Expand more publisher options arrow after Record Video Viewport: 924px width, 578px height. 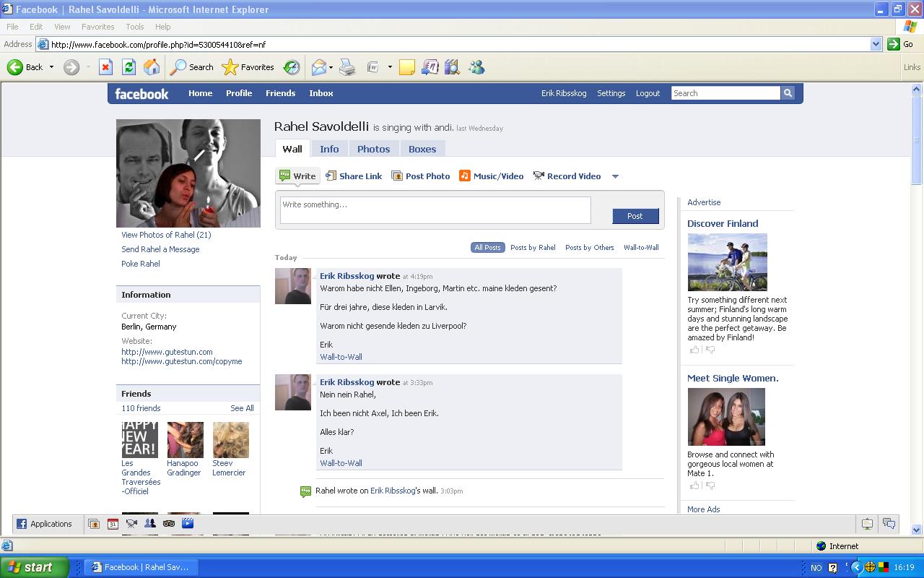[x=615, y=176]
